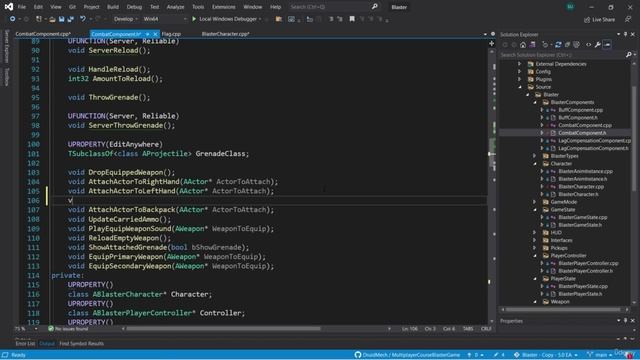Open the 75% zoom level dropdown
This screenshot has width=640, height=360.
[36, 329]
